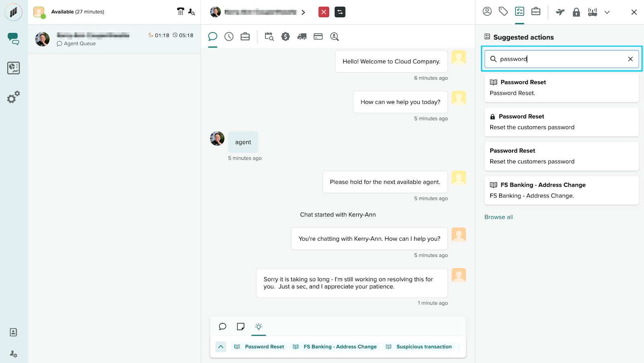Click the red end chat button
This screenshot has height=363, width=644.
point(324,12)
